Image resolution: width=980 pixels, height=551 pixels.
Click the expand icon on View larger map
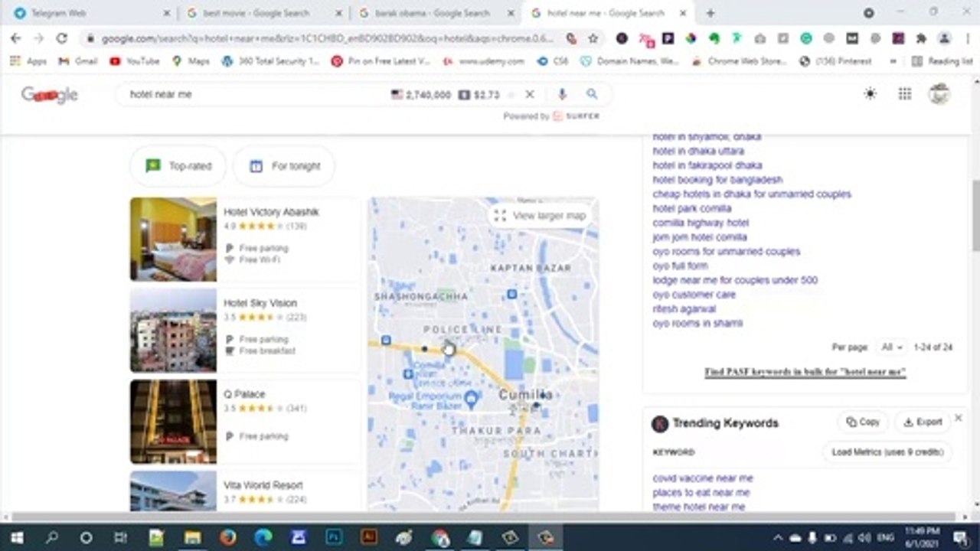coord(500,216)
